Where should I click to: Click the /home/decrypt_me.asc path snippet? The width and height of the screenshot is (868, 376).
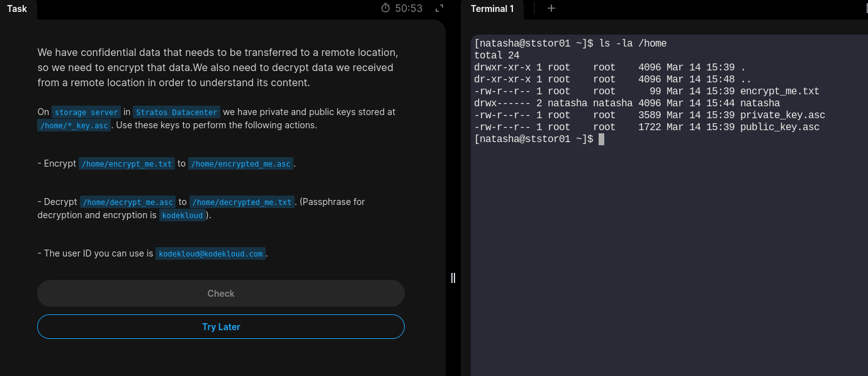coord(128,202)
